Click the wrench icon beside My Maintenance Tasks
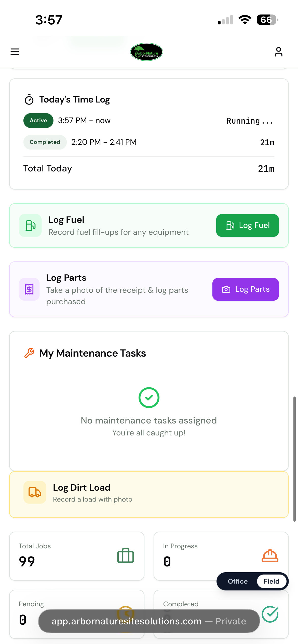The height and width of the screenshot is (644, 298). 29,353
